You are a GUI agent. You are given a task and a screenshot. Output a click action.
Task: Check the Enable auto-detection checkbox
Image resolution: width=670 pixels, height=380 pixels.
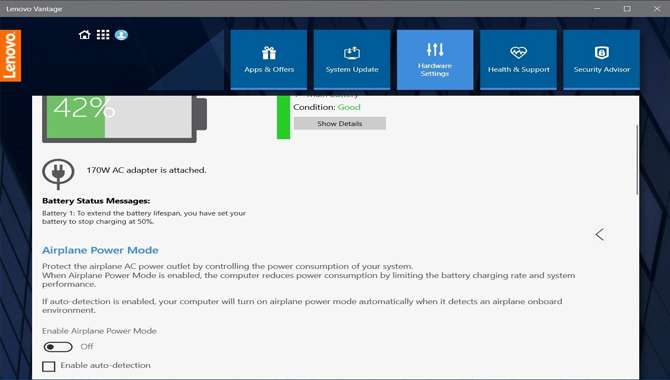pos(49,366)
